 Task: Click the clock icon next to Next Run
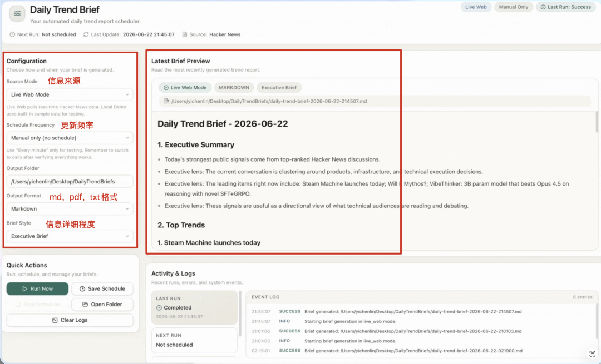pyautogui.click(x=12, y=34)
